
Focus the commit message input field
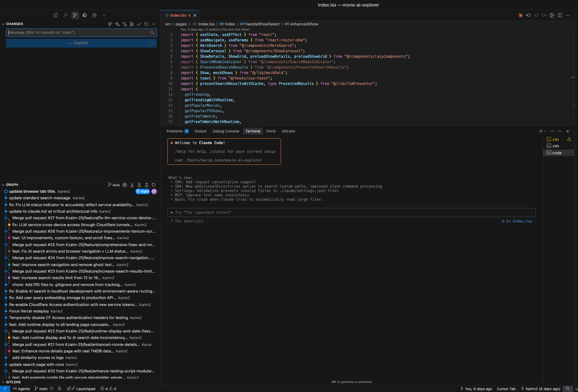pyautogui.click(x=78, y=33)
